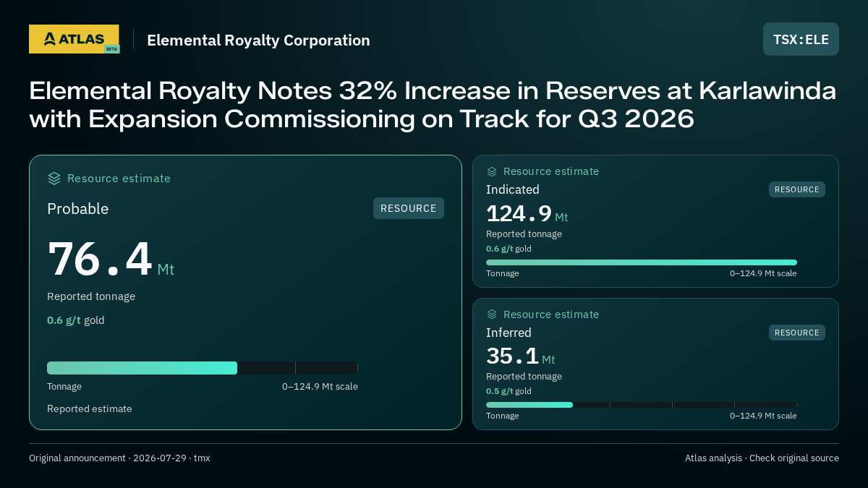Click the Inferred tonnage progress bar
Image resolution: width=868 pixels, height=488 pixels.
(642, 405)
